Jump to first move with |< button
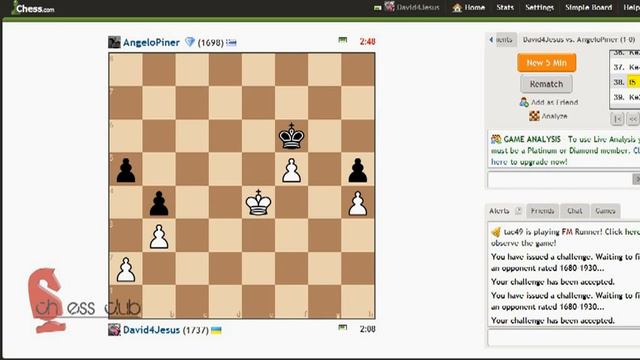Image resolution: width=640 pixels, height=360 pixels. (x=617, y=119)
